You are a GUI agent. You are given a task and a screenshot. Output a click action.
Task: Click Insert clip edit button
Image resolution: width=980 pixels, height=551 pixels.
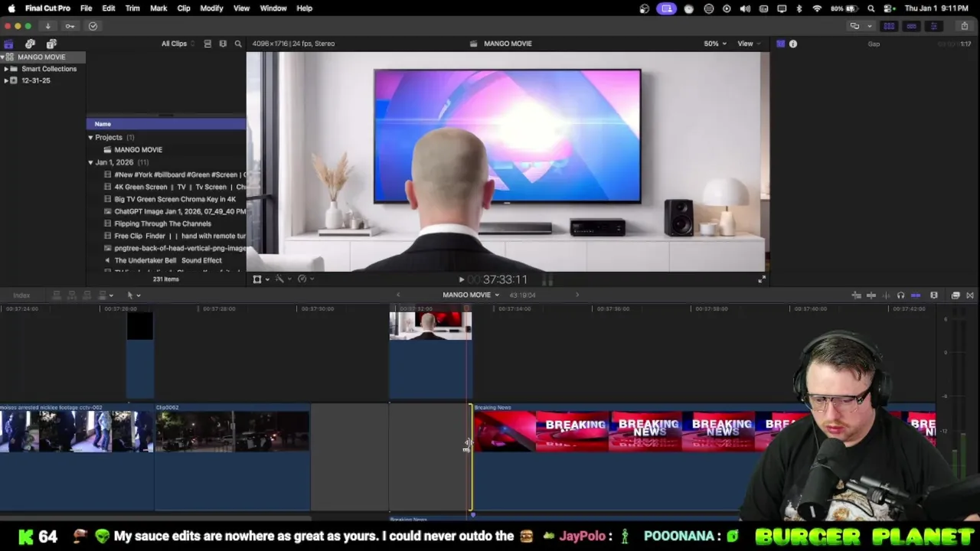[72, 295]
